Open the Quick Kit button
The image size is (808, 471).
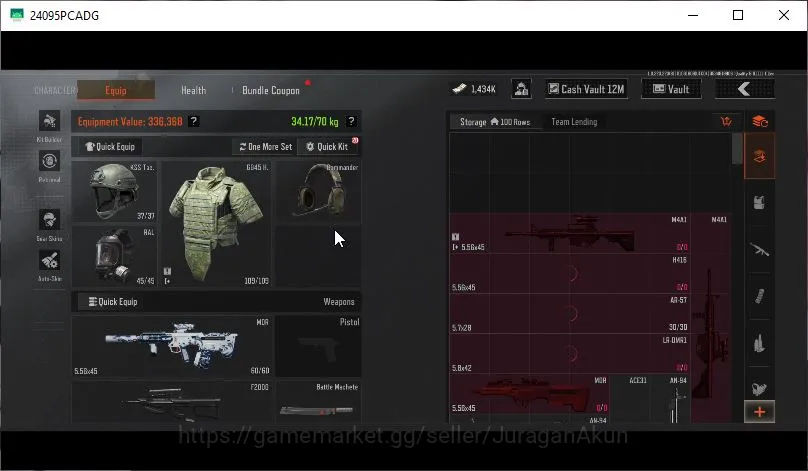point(328,147)
